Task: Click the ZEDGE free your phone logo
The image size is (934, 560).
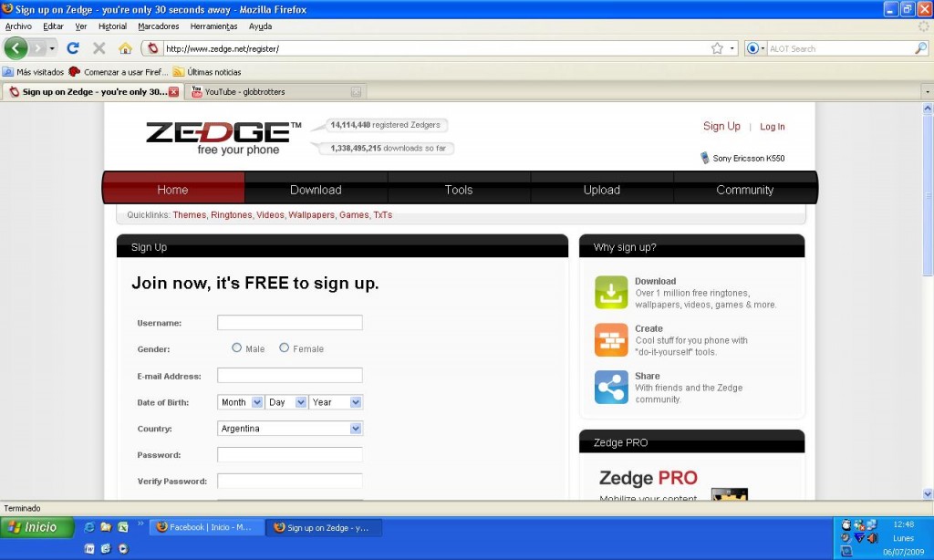Action: pos(223,139)
